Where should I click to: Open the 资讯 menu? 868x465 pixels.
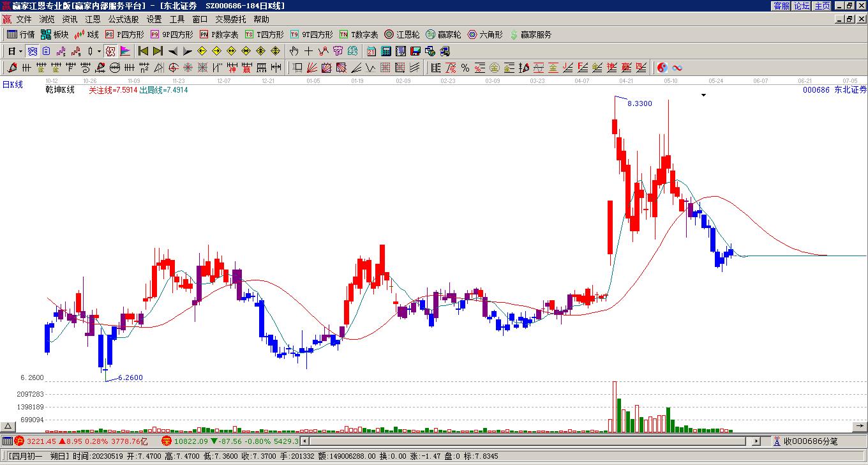coord(70,19)
